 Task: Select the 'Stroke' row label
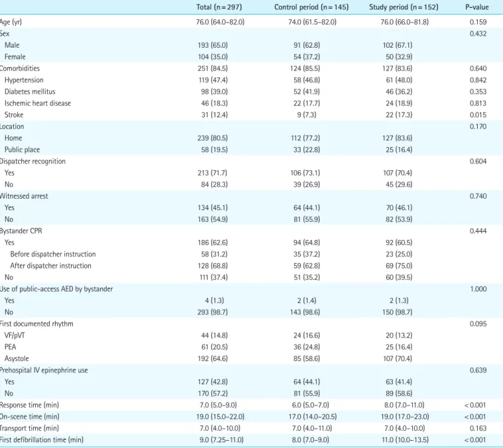[14, 115]
